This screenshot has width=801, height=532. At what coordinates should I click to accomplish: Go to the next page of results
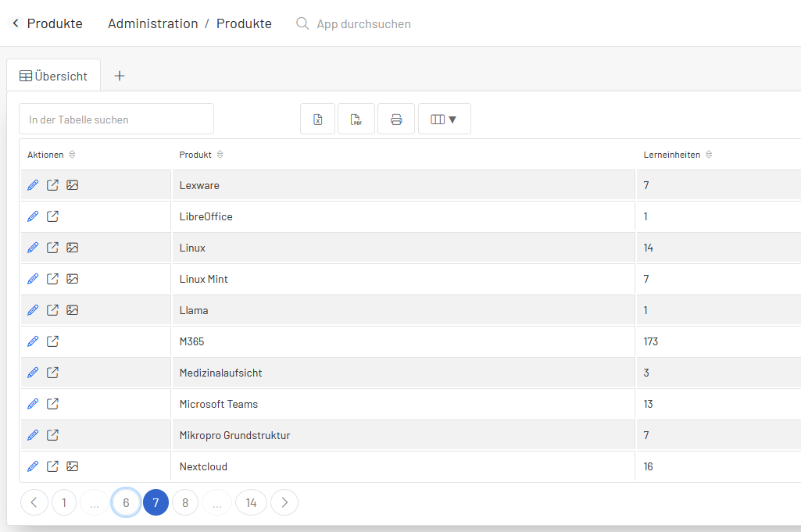pos(284,502)
